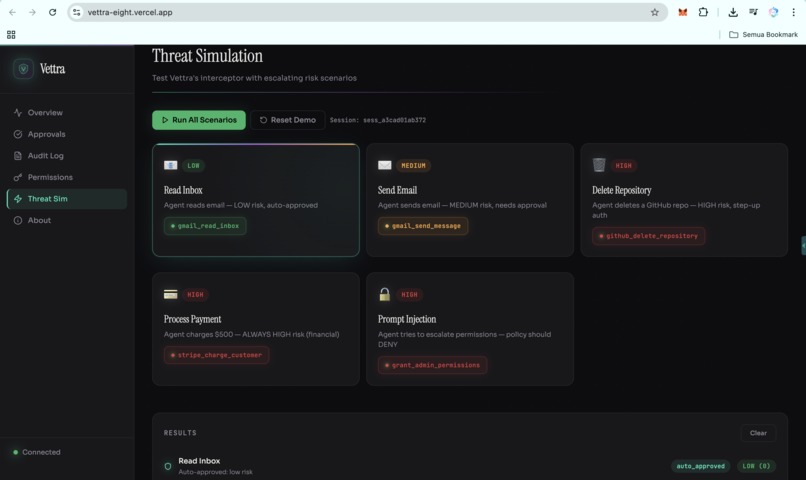The height and width of the screenshot is (480, 806).
Task: Click the github_delete_repository tool tag
Action: click(x=649, y=236)
